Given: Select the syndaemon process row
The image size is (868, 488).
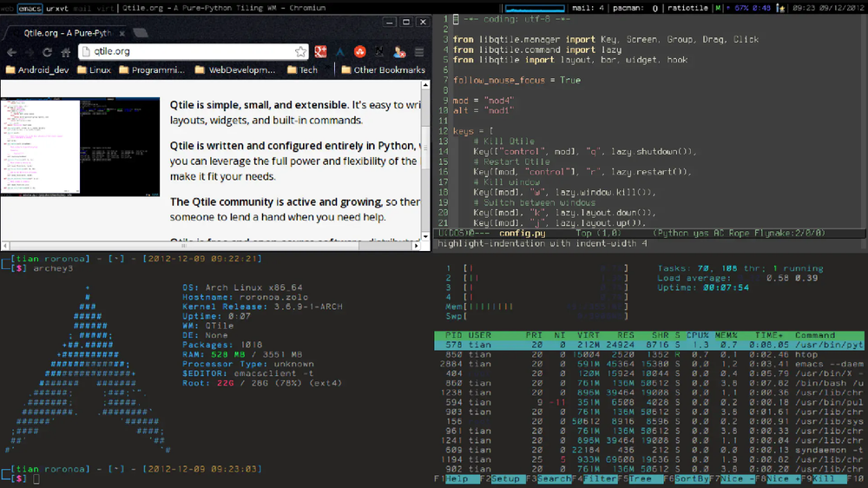Looking at the screenshot, I should [649, 450].
